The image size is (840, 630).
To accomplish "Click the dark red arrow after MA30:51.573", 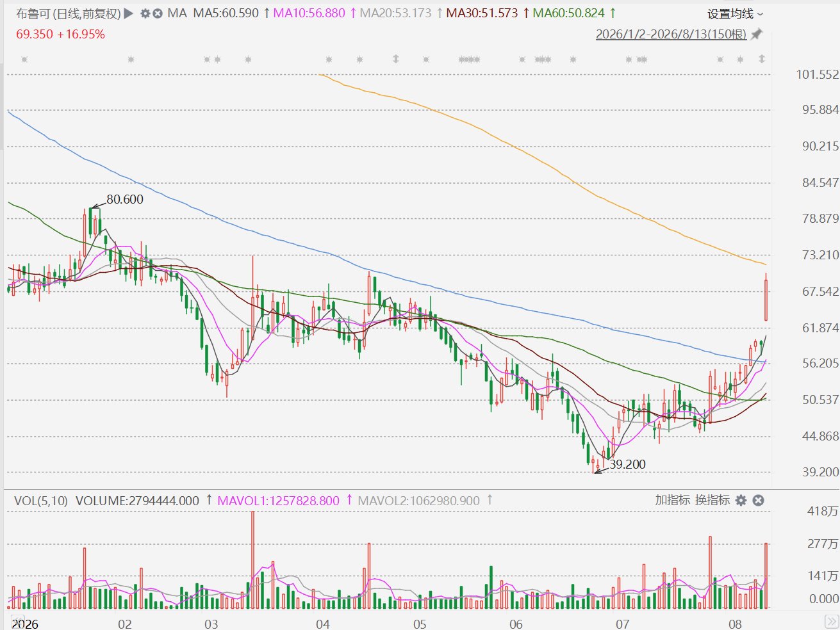I will 526,13.
